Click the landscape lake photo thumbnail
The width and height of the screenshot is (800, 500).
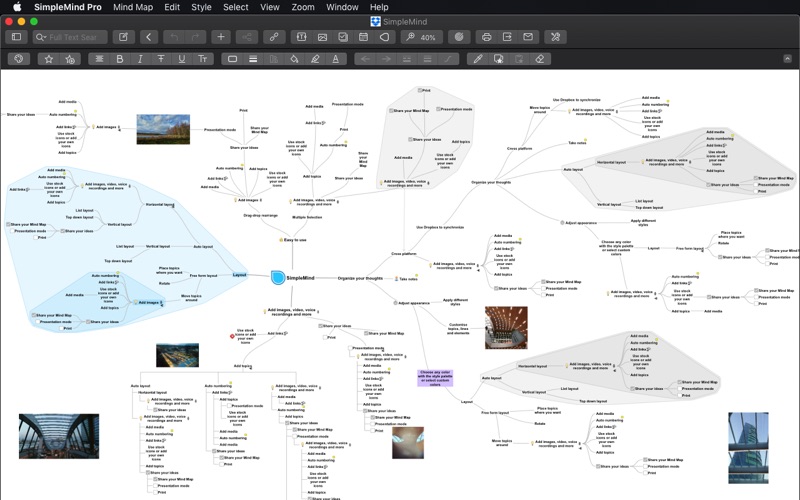[x=163, y=129]
